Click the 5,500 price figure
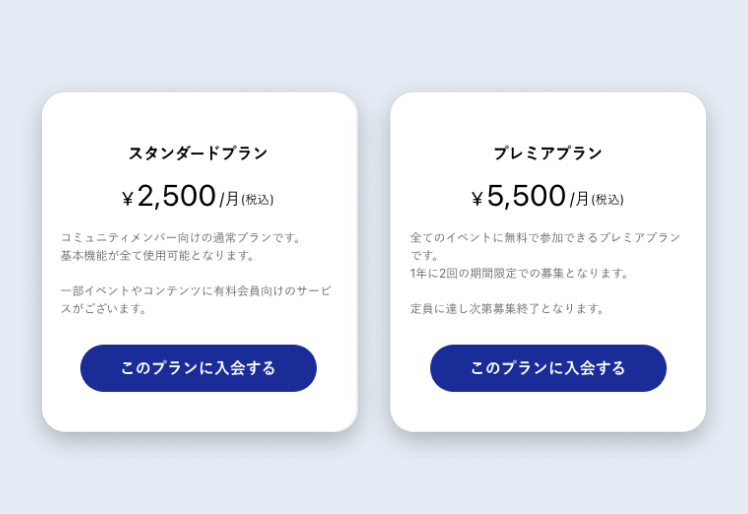The image size is (748, 514). coord(527,196)
